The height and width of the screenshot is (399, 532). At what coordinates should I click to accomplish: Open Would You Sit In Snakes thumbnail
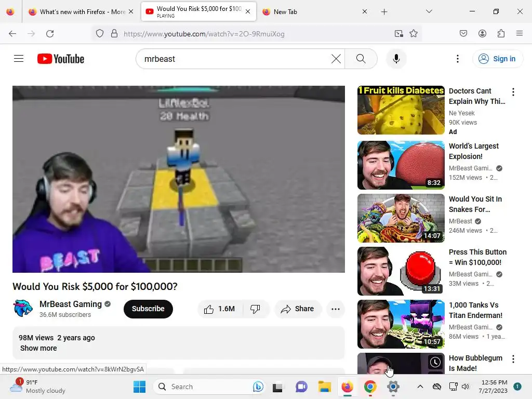click(x=401, y=218)
